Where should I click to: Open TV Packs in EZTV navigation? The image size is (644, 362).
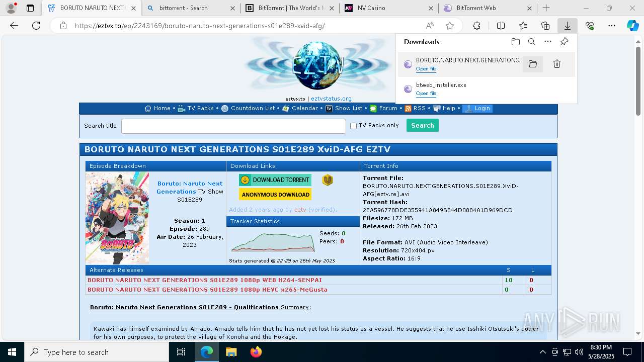click(x=196, y=108)
